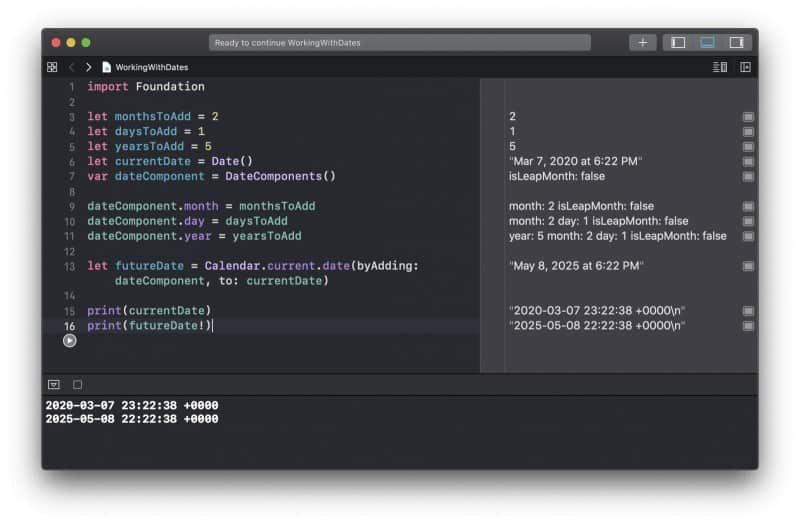Show result for year: 5 month: 2 row
The height and width of the screenshot is (525, 800).
748,236
